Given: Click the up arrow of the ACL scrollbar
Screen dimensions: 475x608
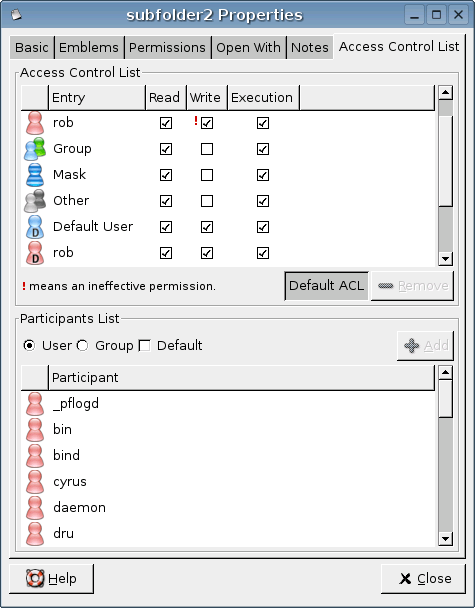Looking at the screenshot, I should tap(445, 93).
